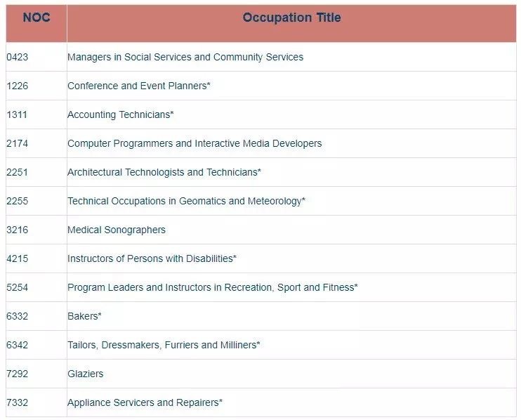Select Program Leaders and Instructors in Recreation
Image resolution: width=521 pixels, height=420 pixels.
pos(212,287)
